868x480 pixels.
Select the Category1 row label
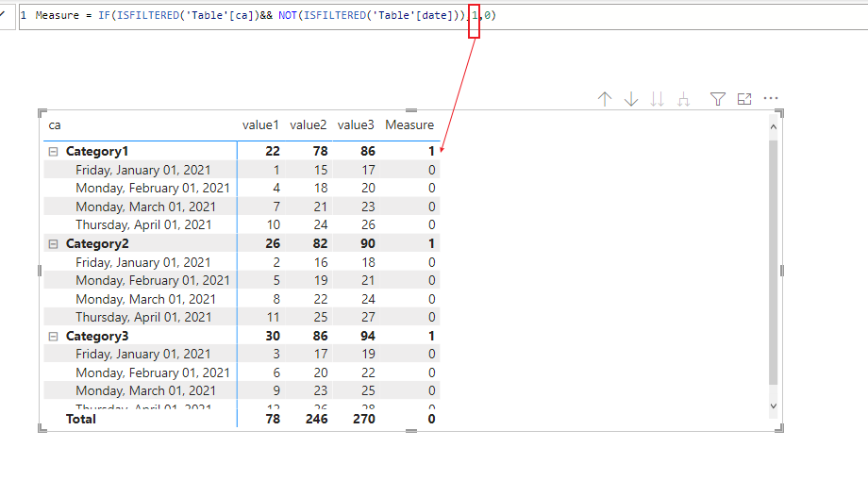(x=97, y=152)
